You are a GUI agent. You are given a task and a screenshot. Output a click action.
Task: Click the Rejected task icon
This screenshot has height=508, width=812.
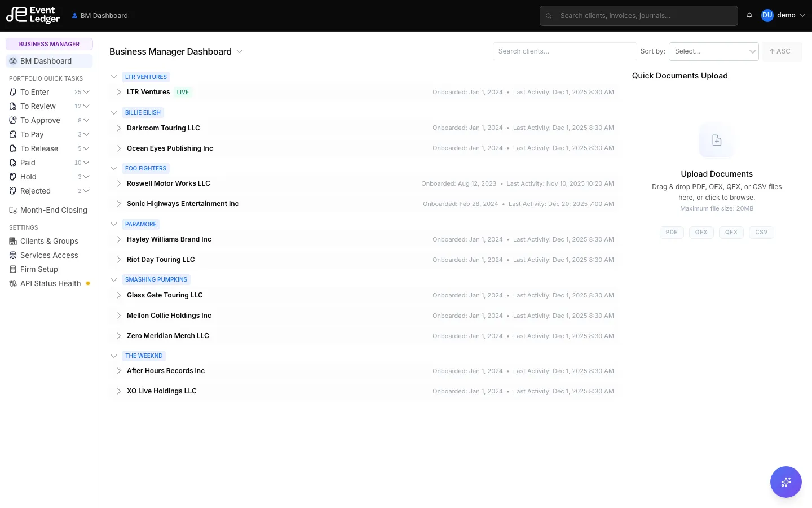tap(13, 191)
